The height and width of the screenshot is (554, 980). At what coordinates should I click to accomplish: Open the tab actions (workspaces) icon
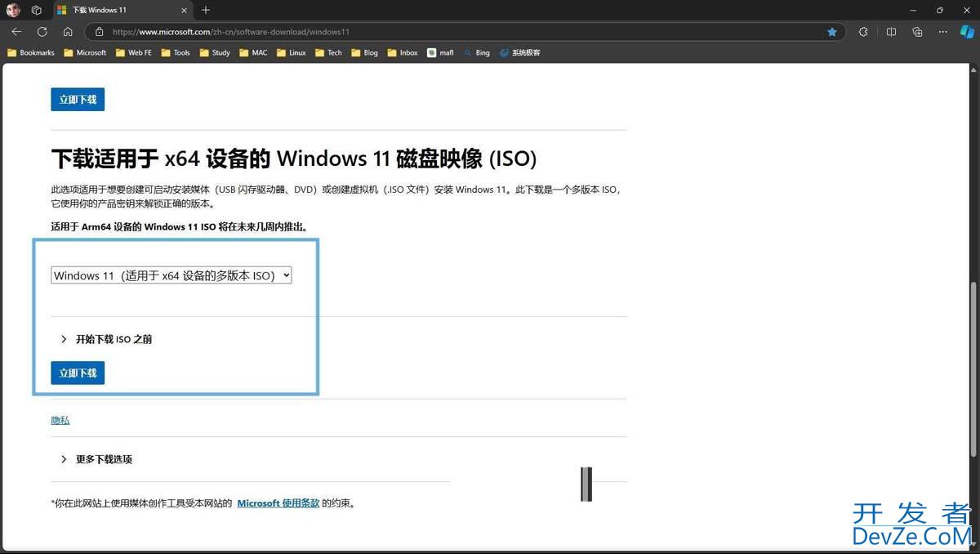point(37,10)
